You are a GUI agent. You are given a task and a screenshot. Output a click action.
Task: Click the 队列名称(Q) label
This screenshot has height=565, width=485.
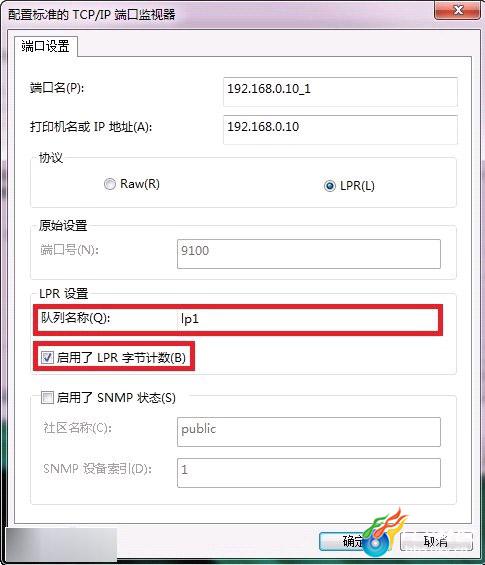click(75, 318)
